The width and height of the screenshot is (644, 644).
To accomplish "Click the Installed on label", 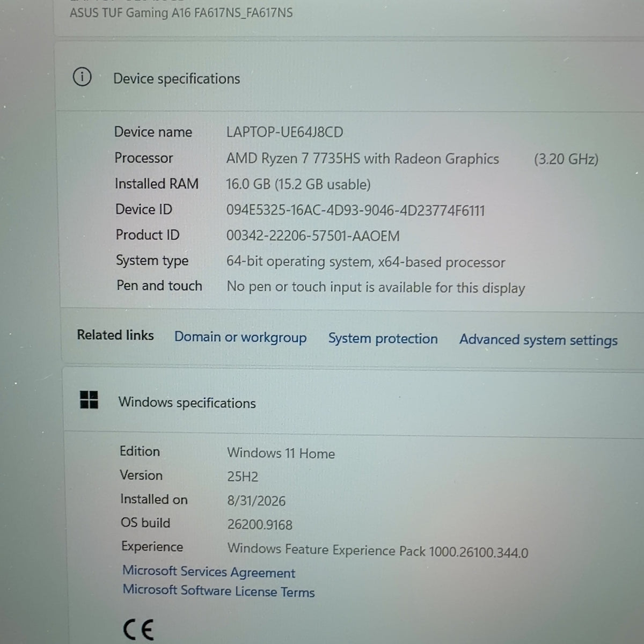I will point(154,500).
